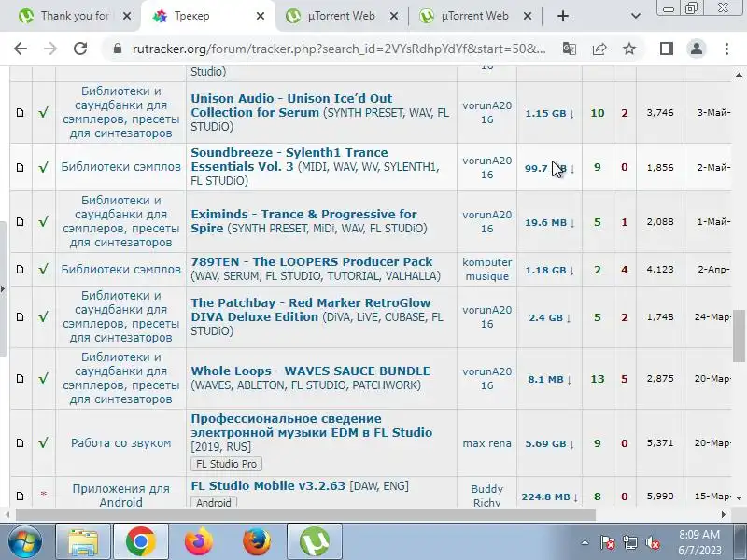
Task: Go forward with the browser forward arrow
Action: (x=50, y=49)
